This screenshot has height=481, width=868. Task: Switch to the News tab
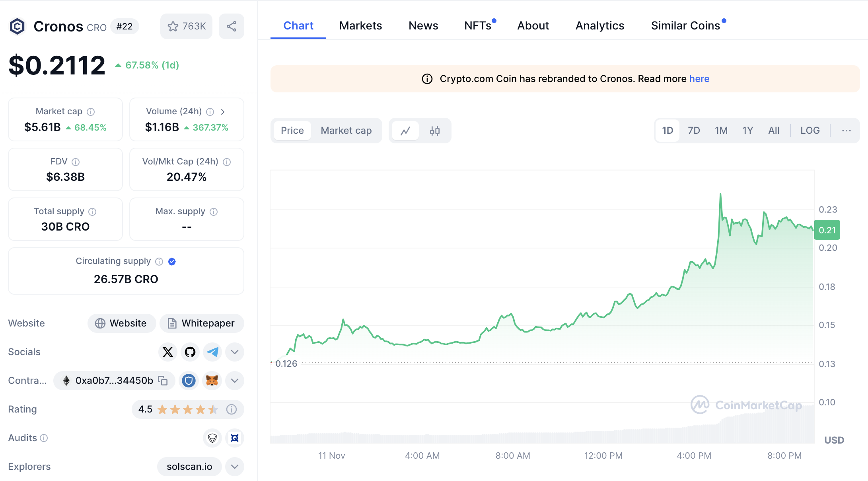(423, 25)
